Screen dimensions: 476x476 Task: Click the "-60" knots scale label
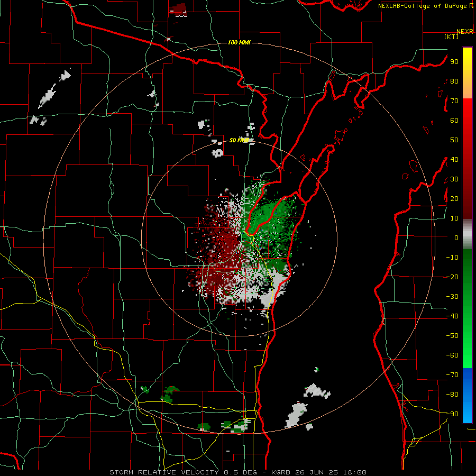(452, 355)
